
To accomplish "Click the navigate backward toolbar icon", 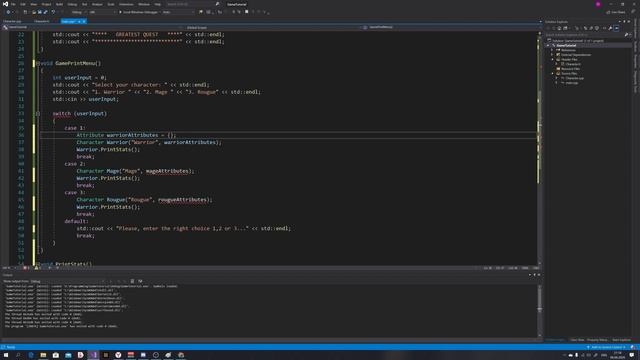I will point(8,12).
